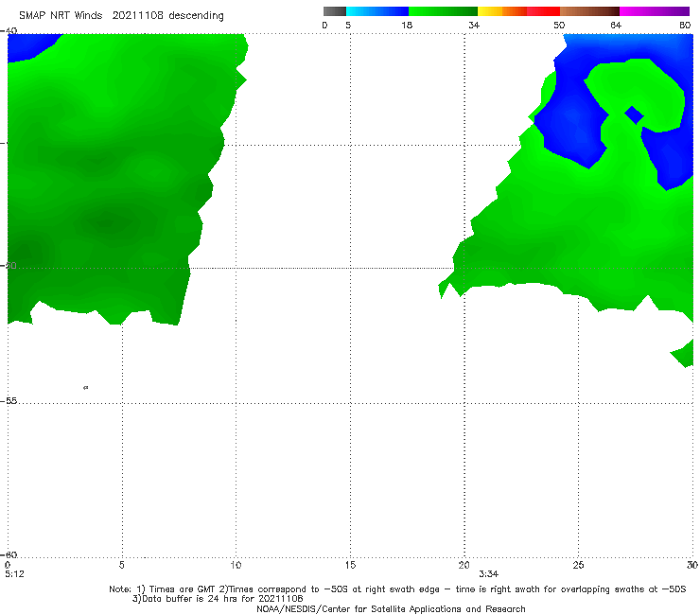Click the 'SMAP NRT Winds 20211108 descending' title
Image resolution: width=700 pixels, height=615 pixels.
click(x=121, y=16)
